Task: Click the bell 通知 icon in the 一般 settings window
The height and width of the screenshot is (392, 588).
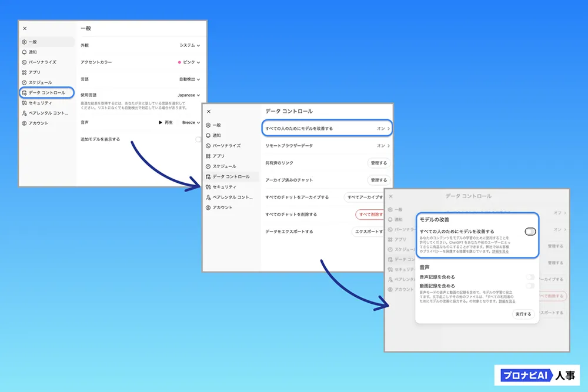Action: pyautogui.click(x=24, y=52)
